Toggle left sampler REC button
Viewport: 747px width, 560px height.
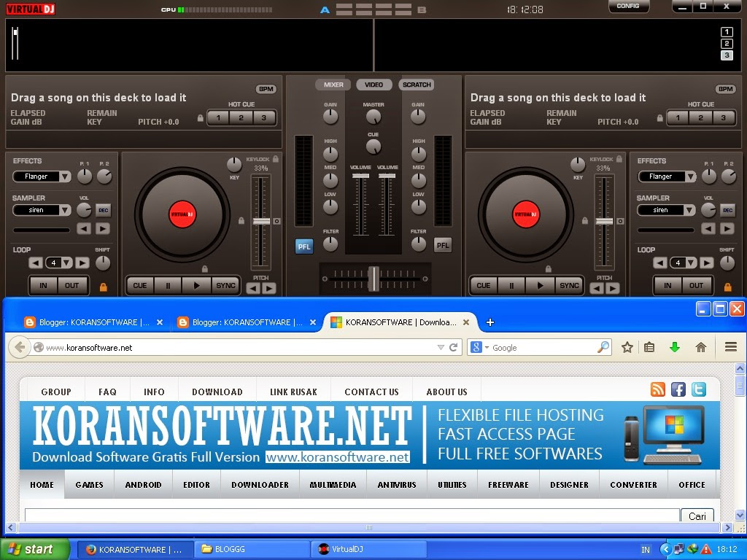[103, 211]
